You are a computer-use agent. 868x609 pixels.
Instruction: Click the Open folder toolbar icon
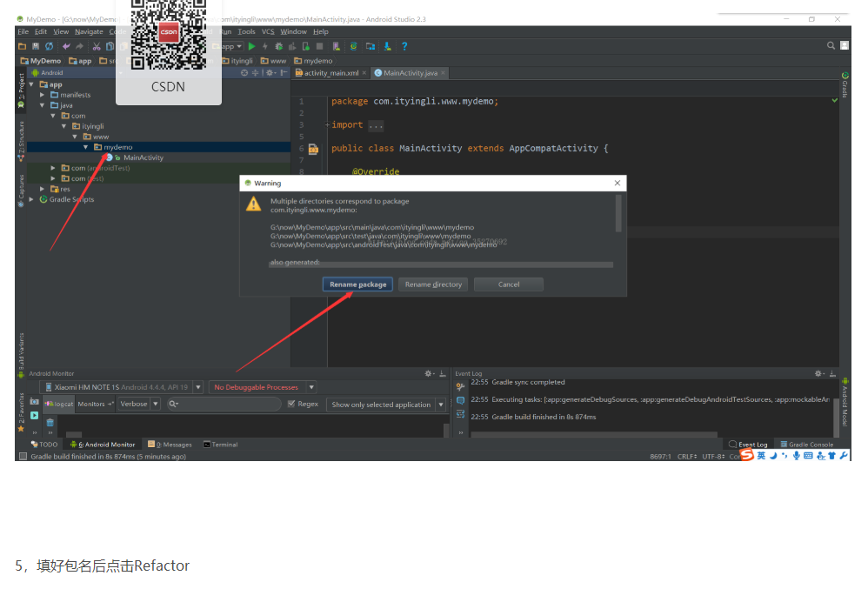coord(22,46)
